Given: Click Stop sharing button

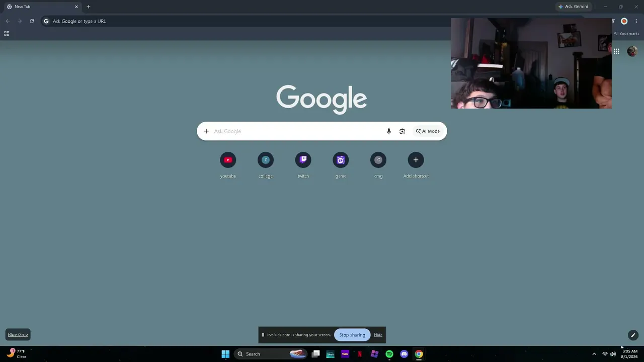Looking at the screenshot, I should [x=352, y=335].
